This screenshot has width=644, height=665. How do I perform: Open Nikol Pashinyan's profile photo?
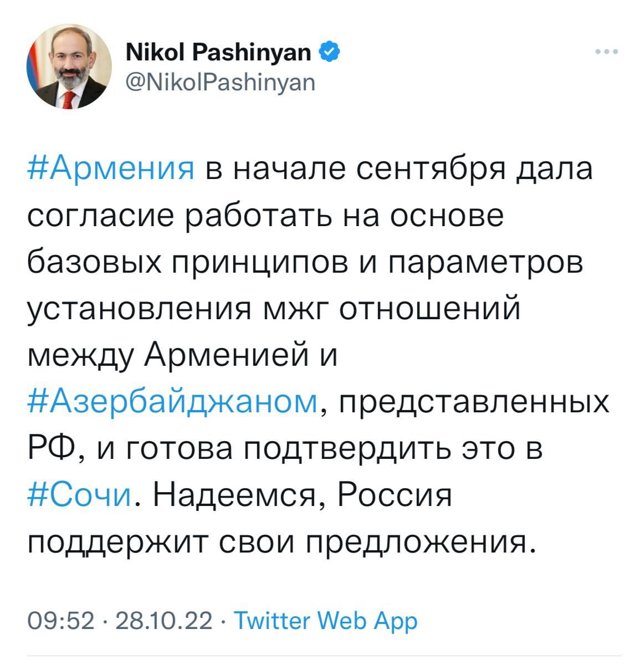(69, 66)
